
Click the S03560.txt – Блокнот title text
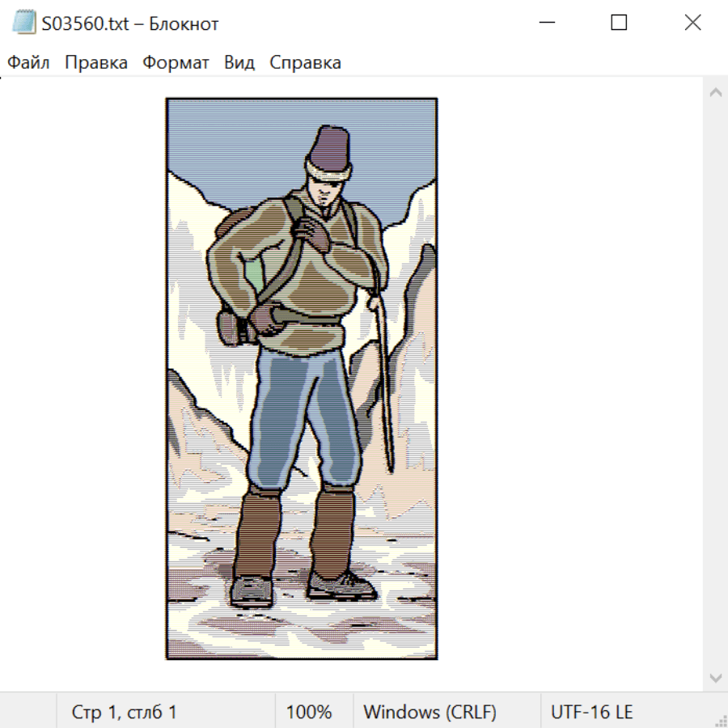pos(130,24)
